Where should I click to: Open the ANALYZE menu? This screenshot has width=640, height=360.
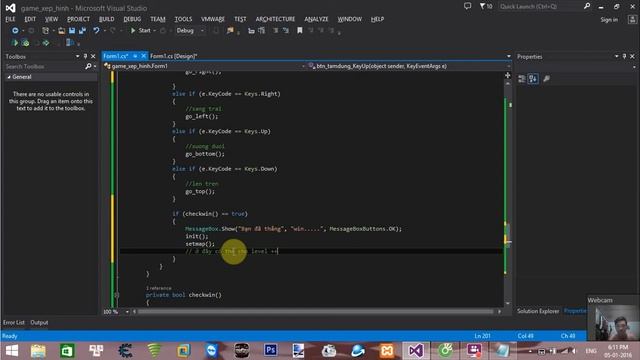(x=316, y=19)
